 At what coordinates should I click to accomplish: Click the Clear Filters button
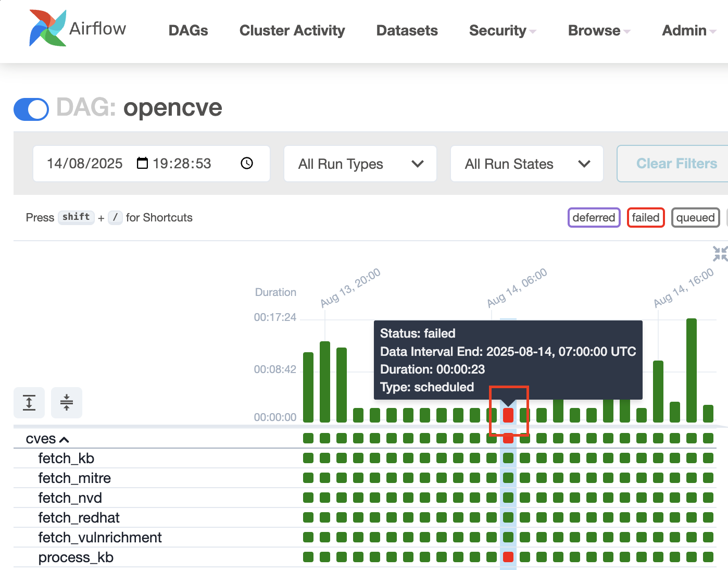676,163
